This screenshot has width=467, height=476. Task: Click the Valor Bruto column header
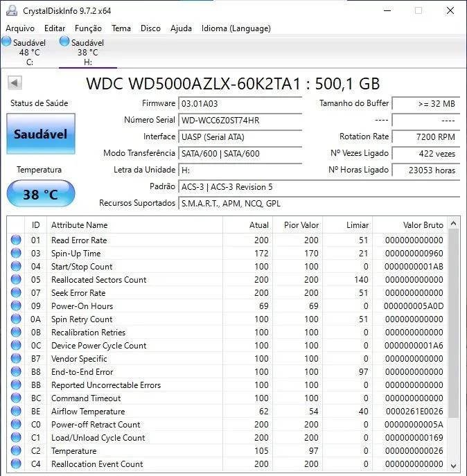[x=409, y=225]
